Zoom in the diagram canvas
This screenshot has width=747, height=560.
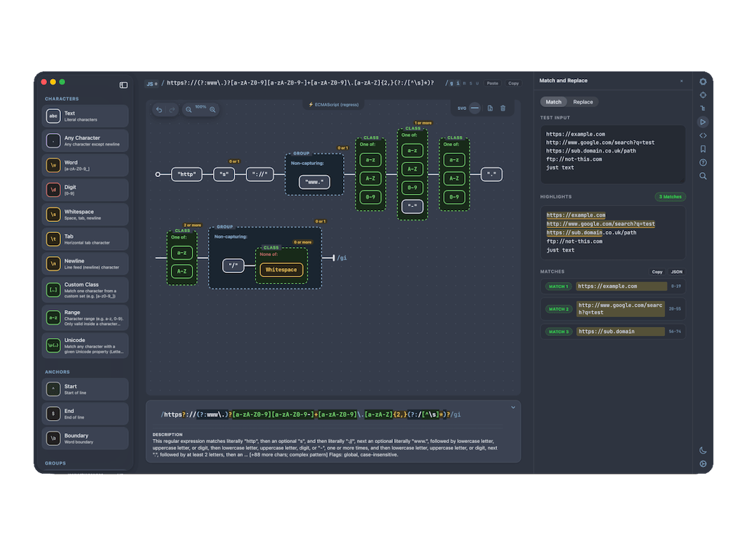click(212, 109)
